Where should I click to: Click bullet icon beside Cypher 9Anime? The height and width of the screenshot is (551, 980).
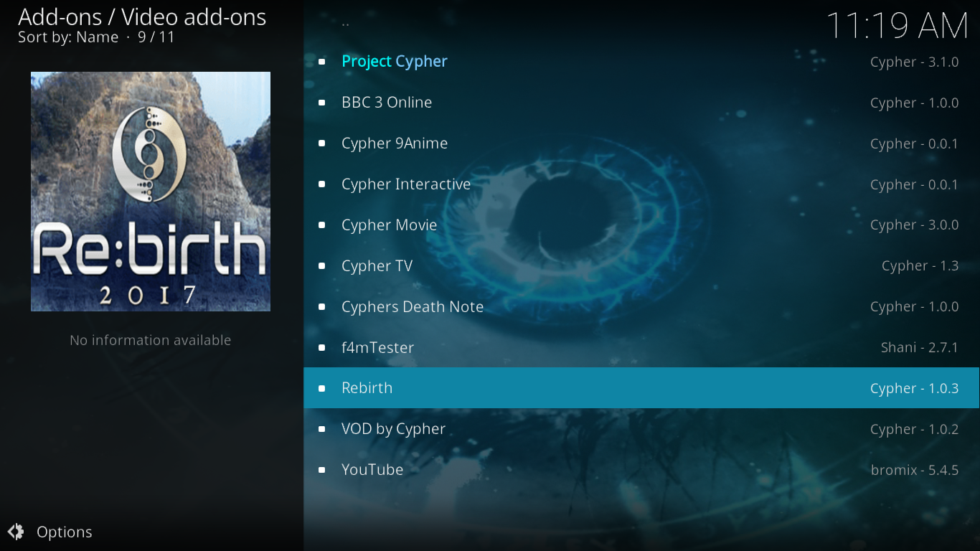(x=322, y=143)
